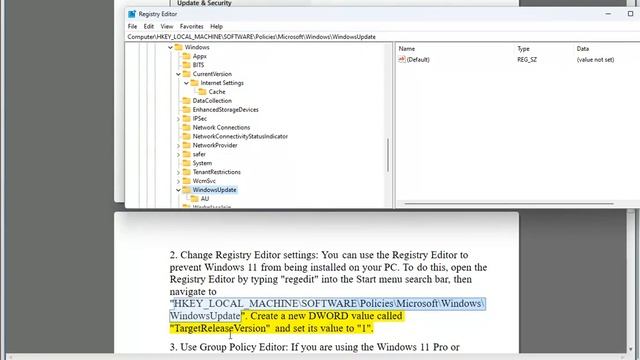Click the IPSec folder icon
This screenshot has width=640, height=360.
pyautogui.click(x=187, y=118)
